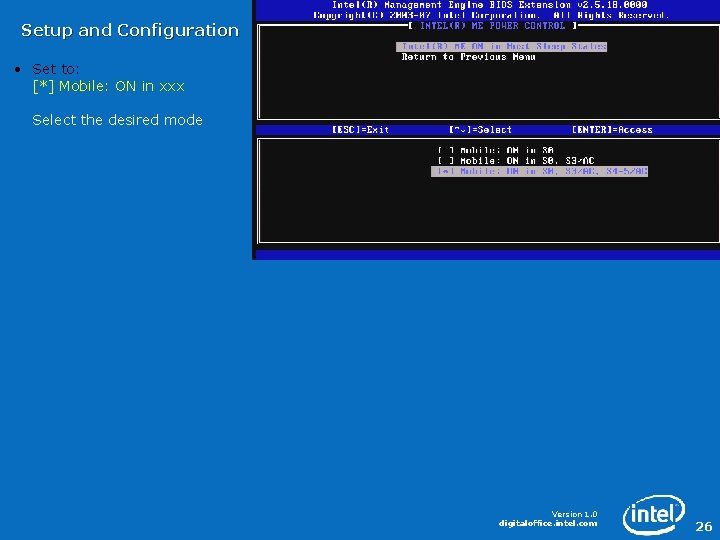This screenshot has height=540, width=720.
Task: Click the 'Set to:' bullet text
Action: pos(56,69)
